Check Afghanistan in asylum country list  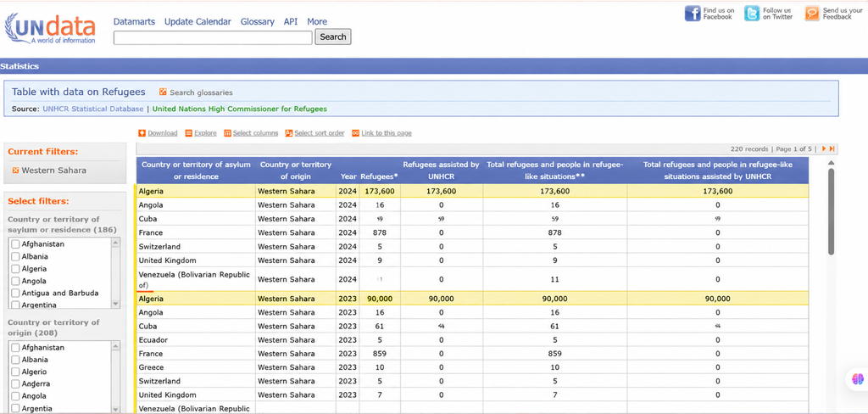[x=15, y=244]
